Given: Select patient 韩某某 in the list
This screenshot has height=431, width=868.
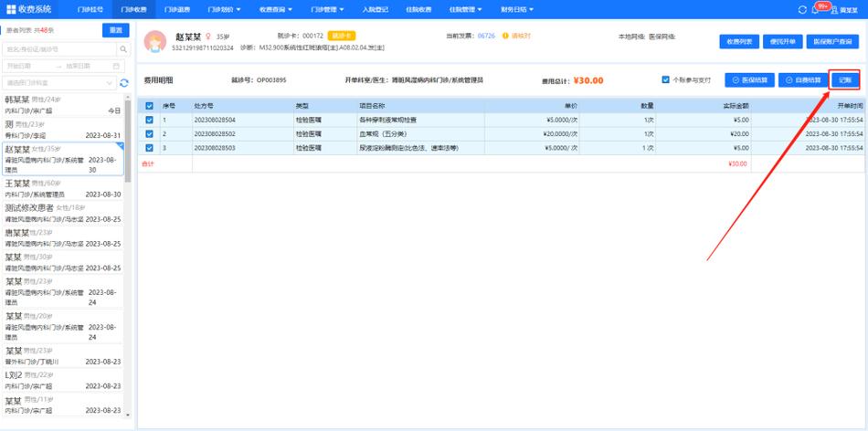Looking at the screenshot, I should 62,105.
